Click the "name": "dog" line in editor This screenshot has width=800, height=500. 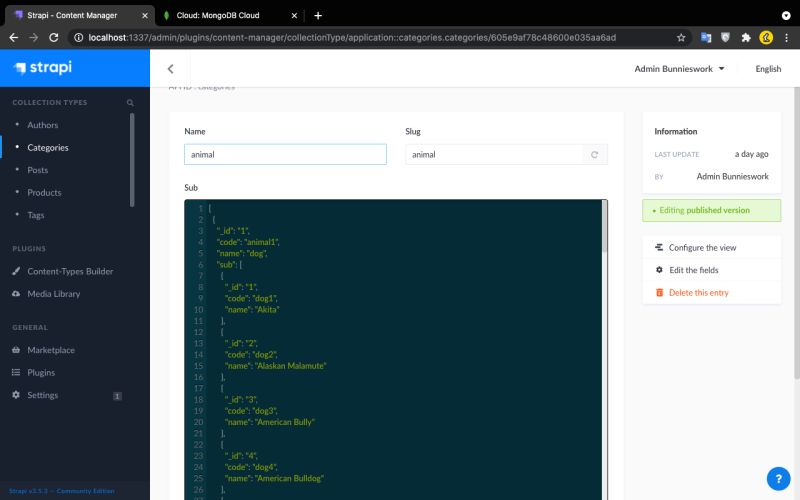[x=242, y=253]
